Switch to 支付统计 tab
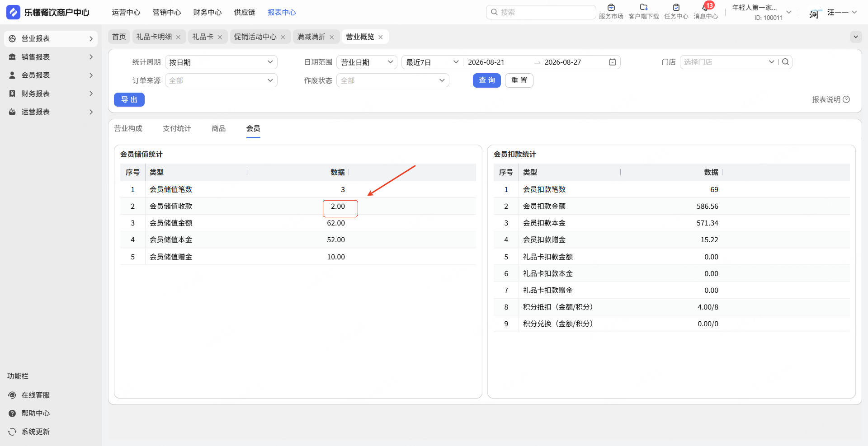This screenshot has height=446, width=868. click(177, 128)
